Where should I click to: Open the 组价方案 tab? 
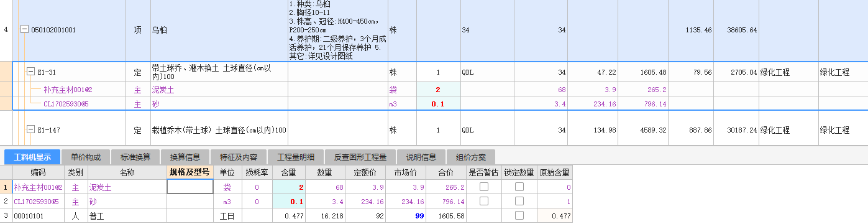[471, 156]
